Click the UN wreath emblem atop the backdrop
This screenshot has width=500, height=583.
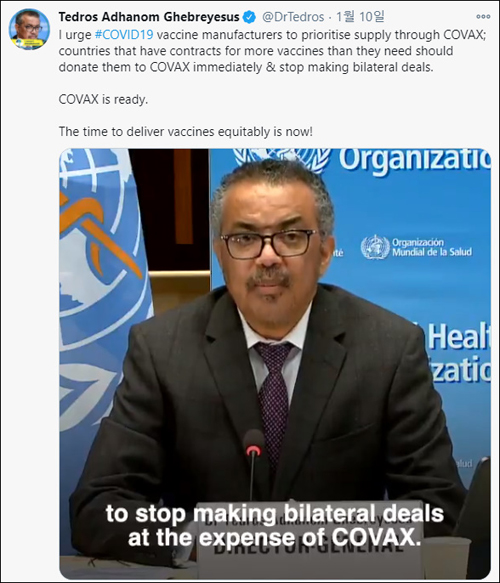[282, 160]
